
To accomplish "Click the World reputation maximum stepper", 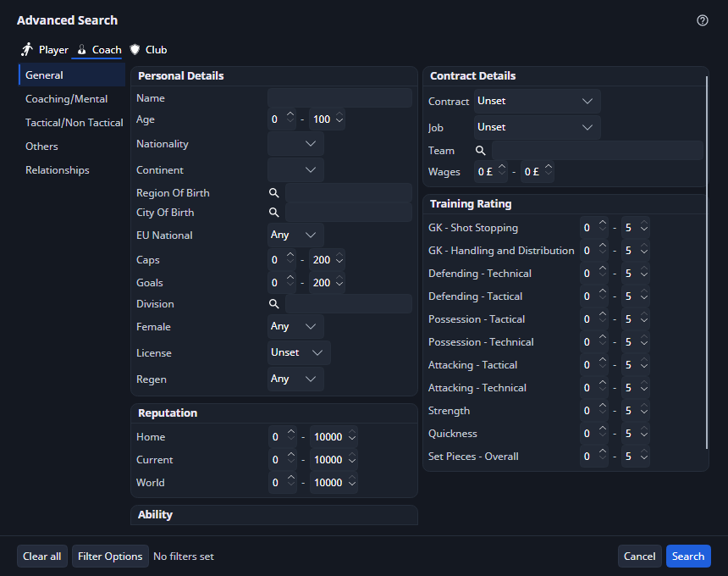I will point(334,483).
